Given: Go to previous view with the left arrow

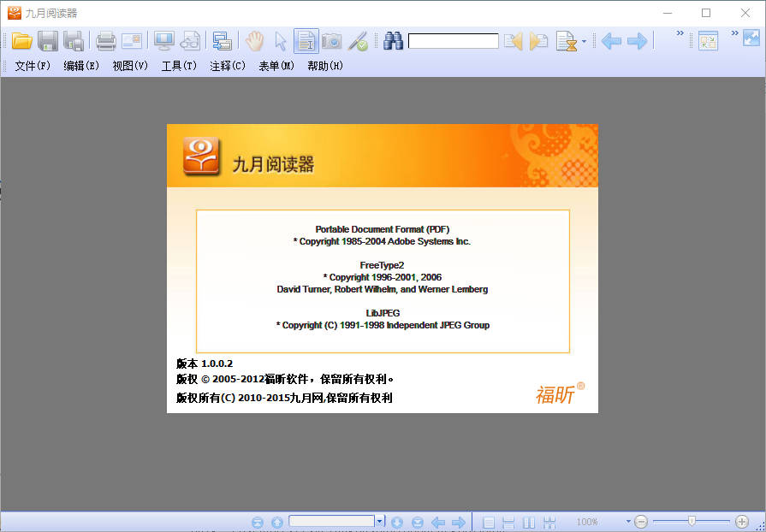Looking at the screenshot, I should coord(611,41).
